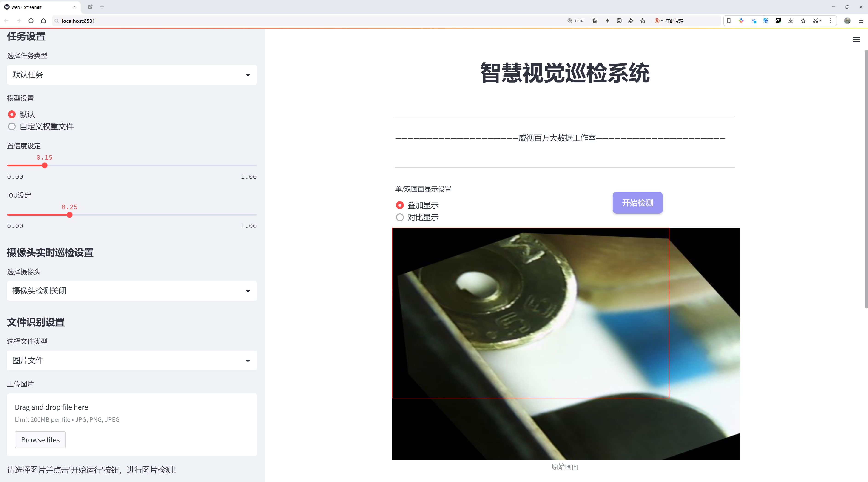The width and height of the screenshot is (868, 482).
Task: Open the blue translate extension
Action: (x=766, y=21)
